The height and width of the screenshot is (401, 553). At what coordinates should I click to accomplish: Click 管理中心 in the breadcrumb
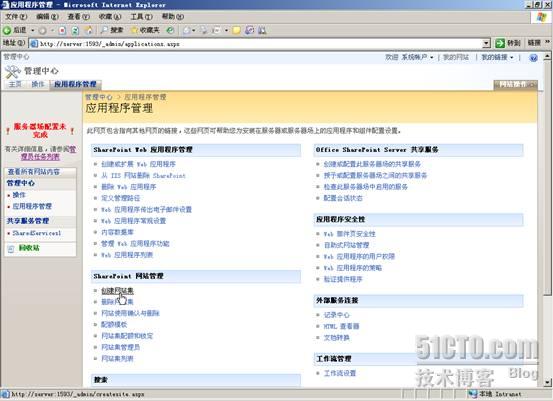click(x=99, y=97)
